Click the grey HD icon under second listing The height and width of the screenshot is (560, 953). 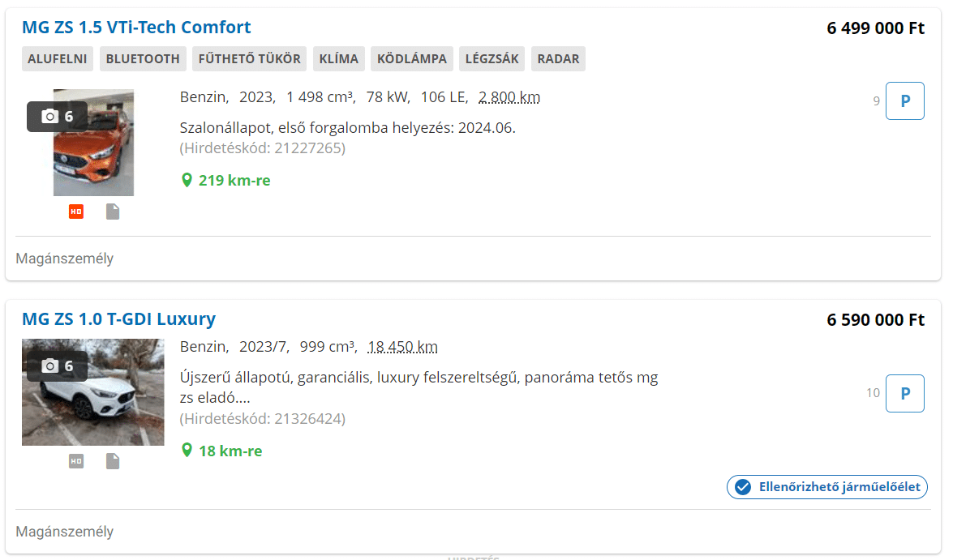pos(76,461)
